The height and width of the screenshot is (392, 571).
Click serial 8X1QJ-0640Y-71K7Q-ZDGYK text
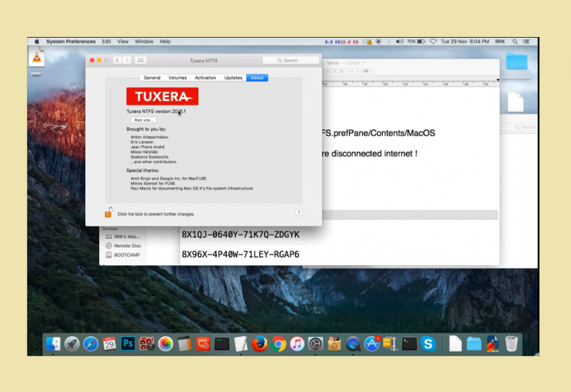pos(240,235)
